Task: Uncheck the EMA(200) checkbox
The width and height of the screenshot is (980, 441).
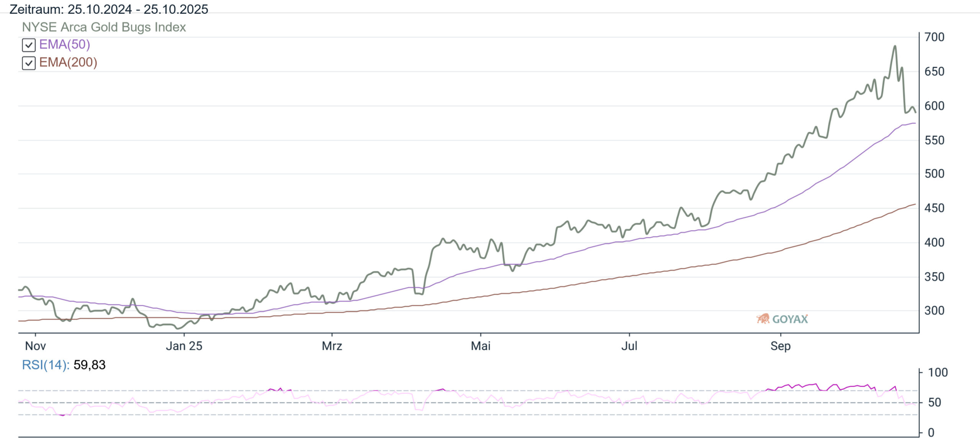Action: [x=29, y=63]
